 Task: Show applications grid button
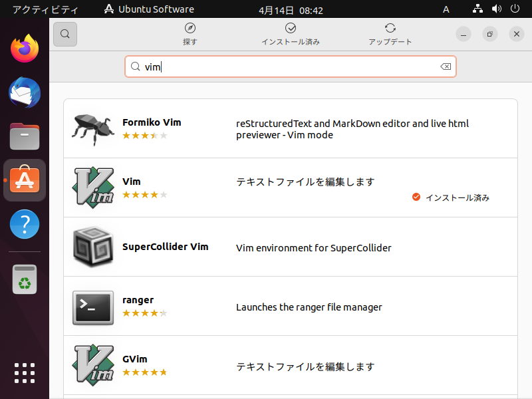coord(25,373)
